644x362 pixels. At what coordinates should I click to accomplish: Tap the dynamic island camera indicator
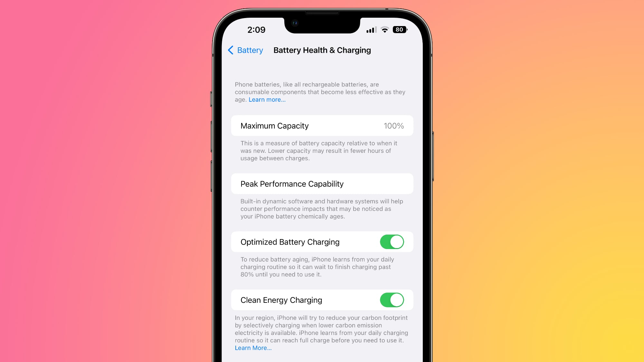(x=295, y=23)
